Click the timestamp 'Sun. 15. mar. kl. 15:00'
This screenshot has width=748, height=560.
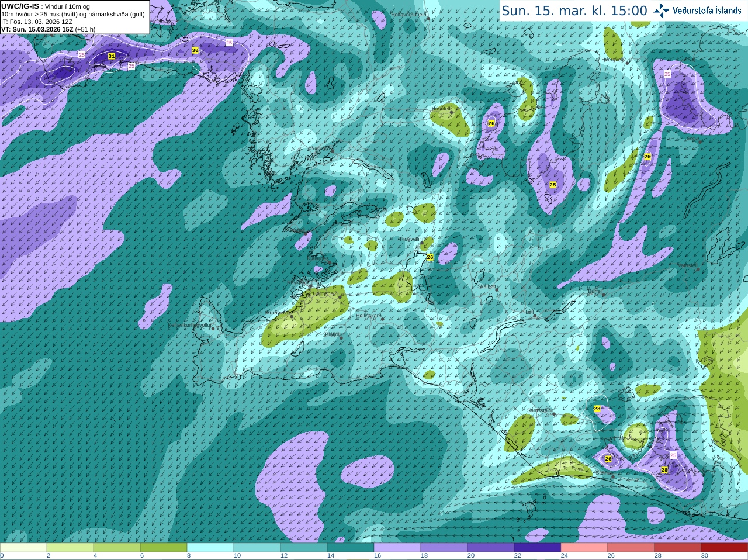(574, 11)
